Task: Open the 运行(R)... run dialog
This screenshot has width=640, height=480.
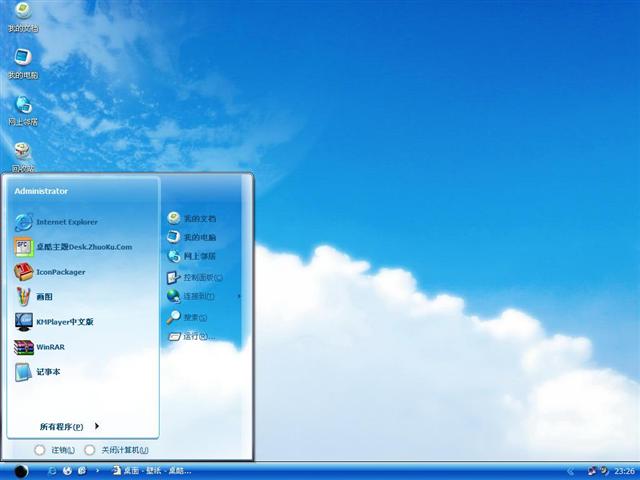Action: [x=196, y=336]
